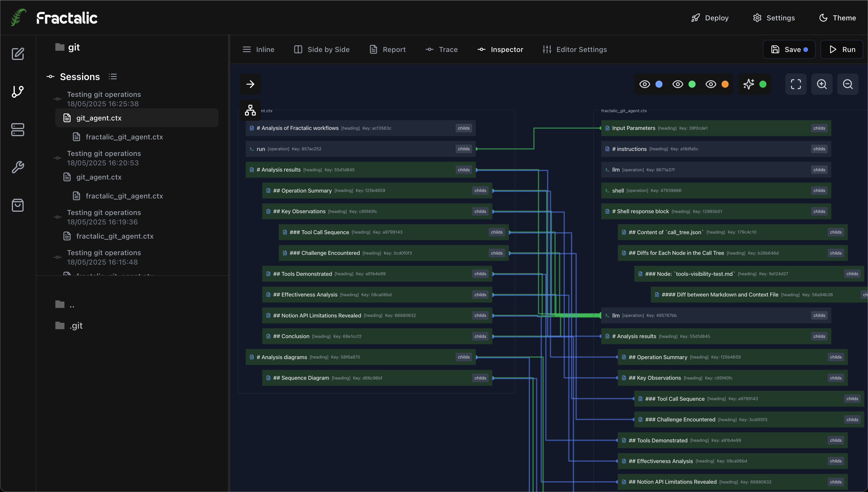Click the Sessions list view icon
This screenshot has width=868, height=492.
point(113,77)
